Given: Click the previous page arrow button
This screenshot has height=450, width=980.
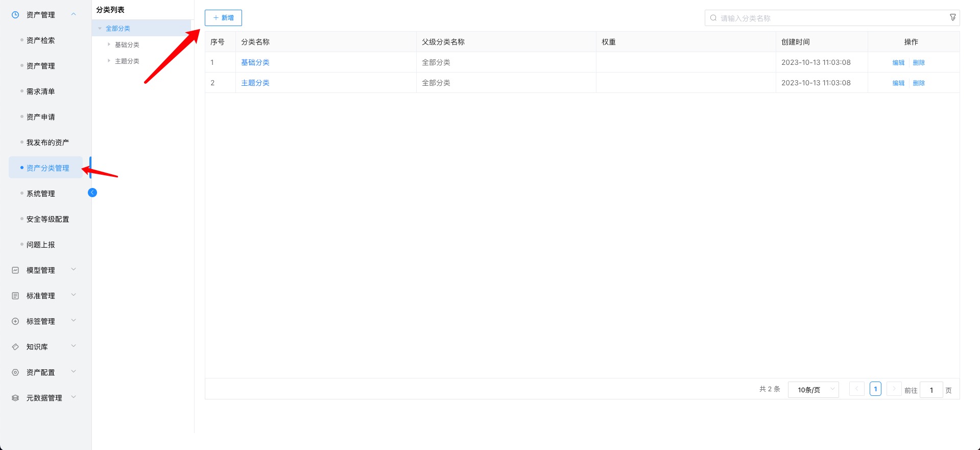Looking at the screenshot, I should click(x=856, y=389).
